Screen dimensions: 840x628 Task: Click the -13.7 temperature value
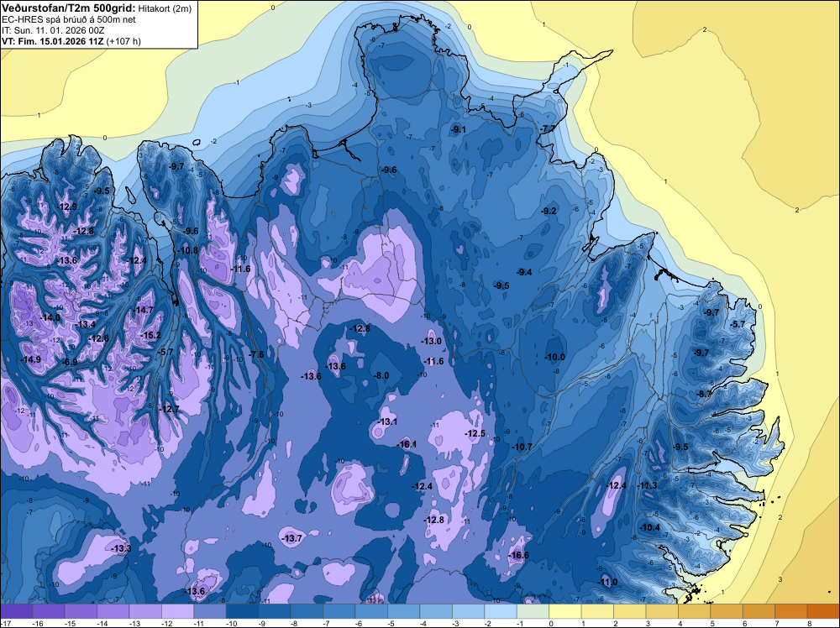292,539
